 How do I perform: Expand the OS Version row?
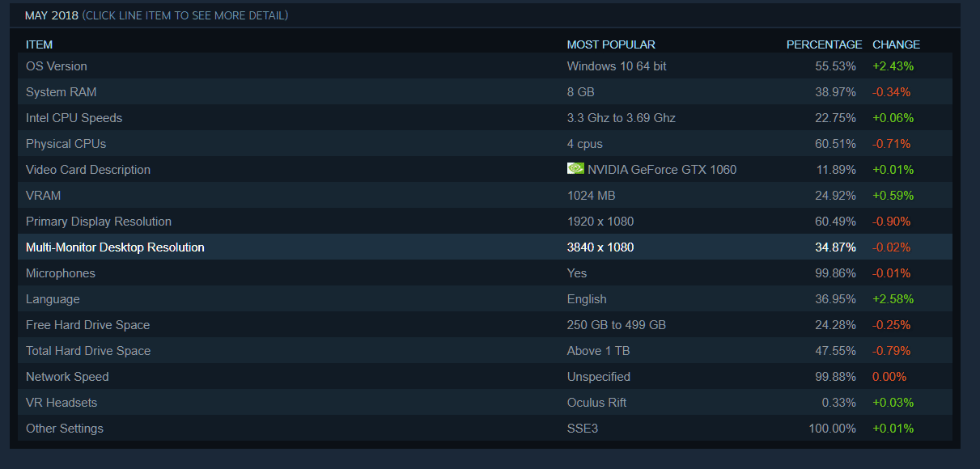pos(57,66)
